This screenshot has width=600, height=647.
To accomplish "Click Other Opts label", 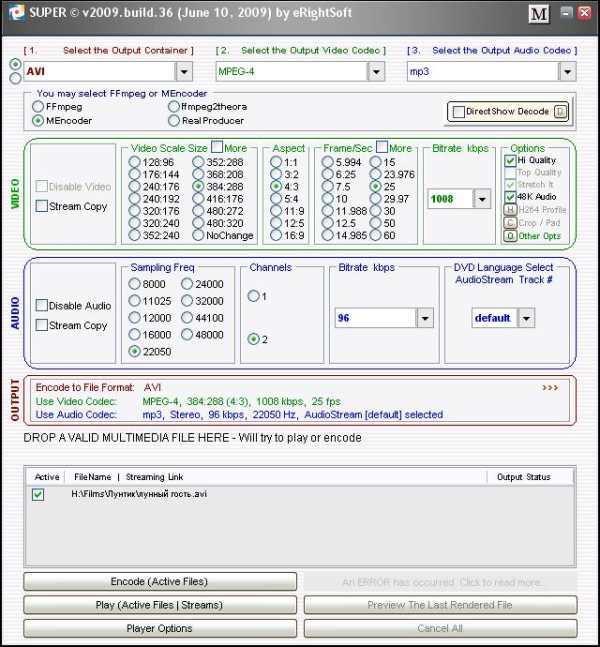I will click(x=539, y=236).
